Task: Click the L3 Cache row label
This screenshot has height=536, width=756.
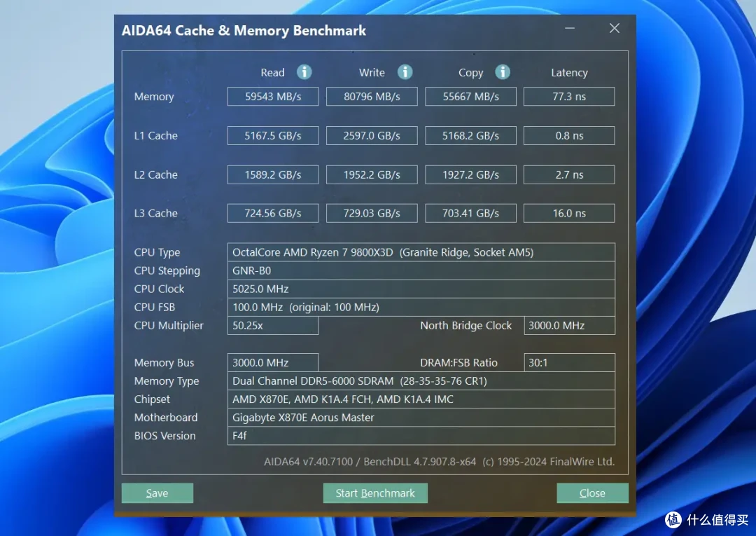Action: click(155, 214)
